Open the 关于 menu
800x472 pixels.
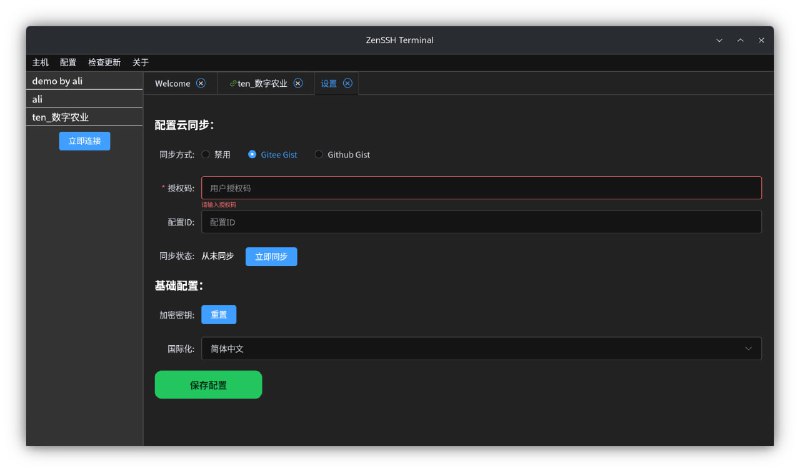click(140, 62)
